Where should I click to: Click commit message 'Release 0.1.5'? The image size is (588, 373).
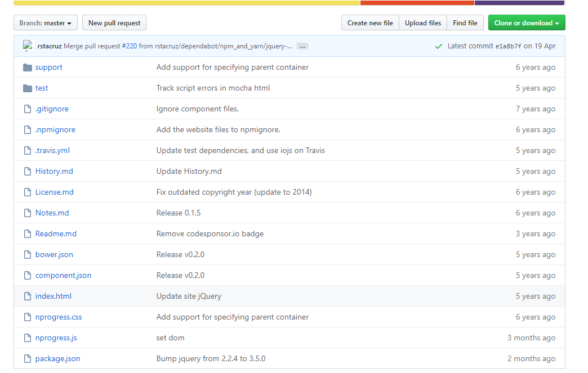pyautogui.click(x=179, y=213)
